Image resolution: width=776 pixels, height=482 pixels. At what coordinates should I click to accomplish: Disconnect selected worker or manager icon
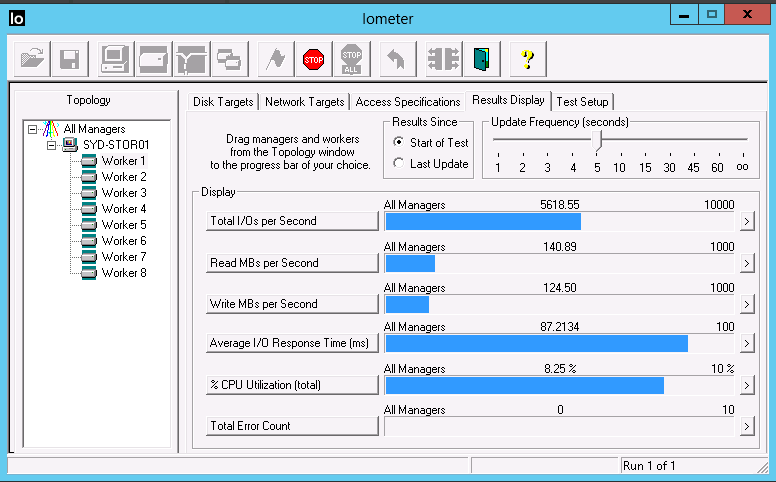tap(444, 59)
